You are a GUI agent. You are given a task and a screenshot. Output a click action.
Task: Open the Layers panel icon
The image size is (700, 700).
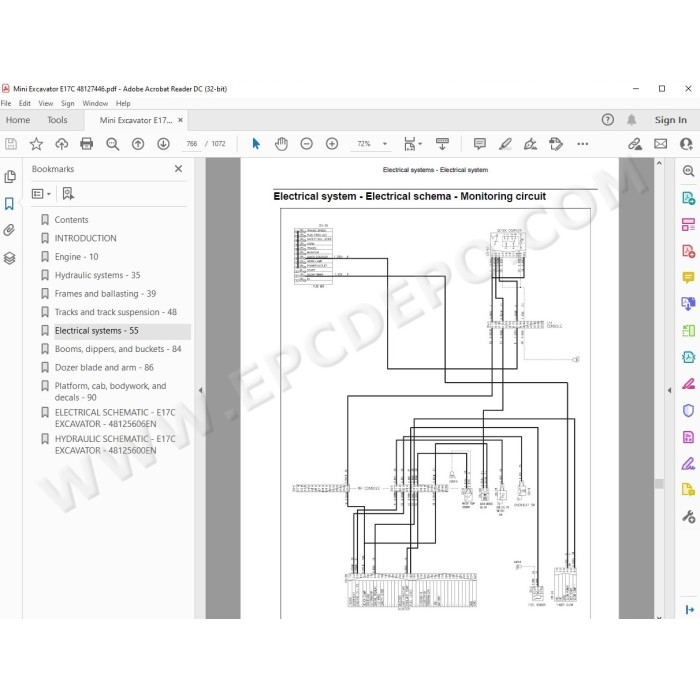pyautogui.click(x=10, y=258)
